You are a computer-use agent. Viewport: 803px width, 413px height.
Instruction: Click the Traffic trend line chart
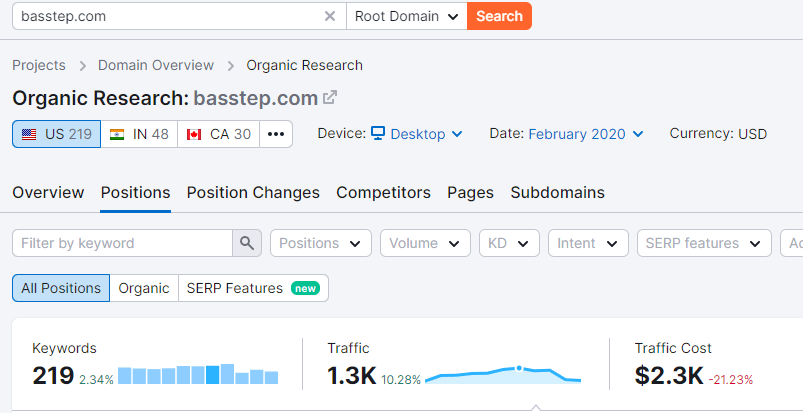point(503,375)
